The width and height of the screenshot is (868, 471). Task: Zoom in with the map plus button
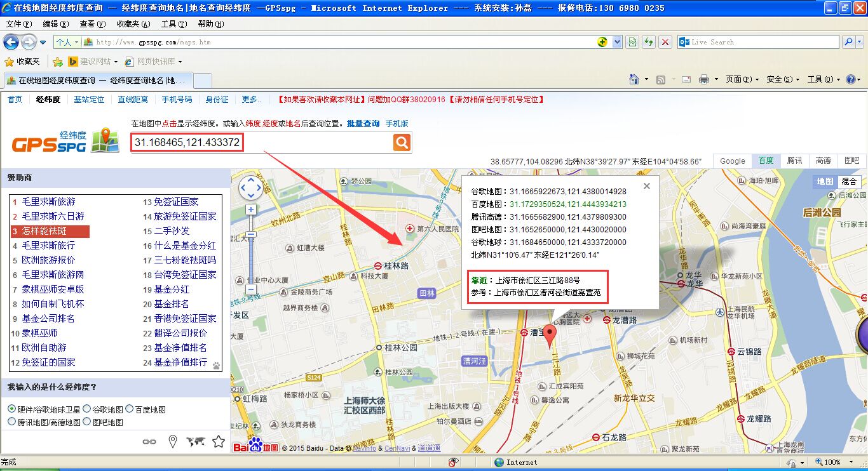coord(251,209)
